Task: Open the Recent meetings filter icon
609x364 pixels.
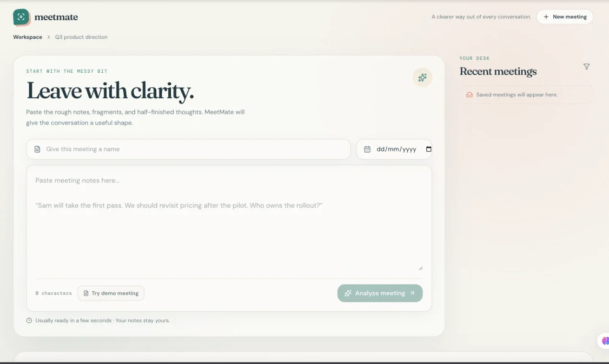Action: pyautogui.click(x=586, y=67)
